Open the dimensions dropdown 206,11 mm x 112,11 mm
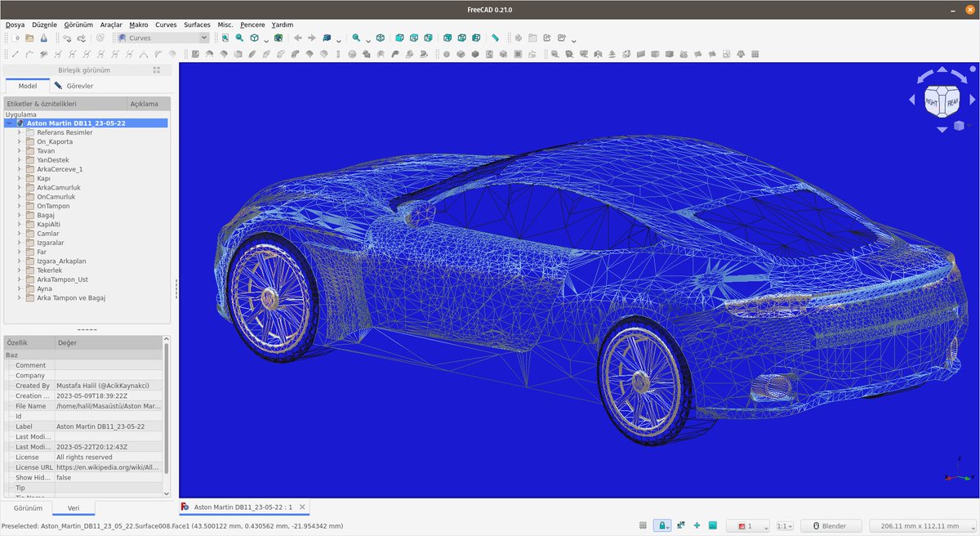 [x=923, y=525]
